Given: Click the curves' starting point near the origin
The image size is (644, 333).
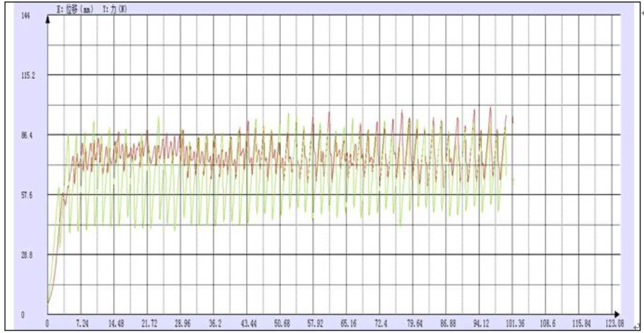Looking at the screenshot, I should [48, 304].
